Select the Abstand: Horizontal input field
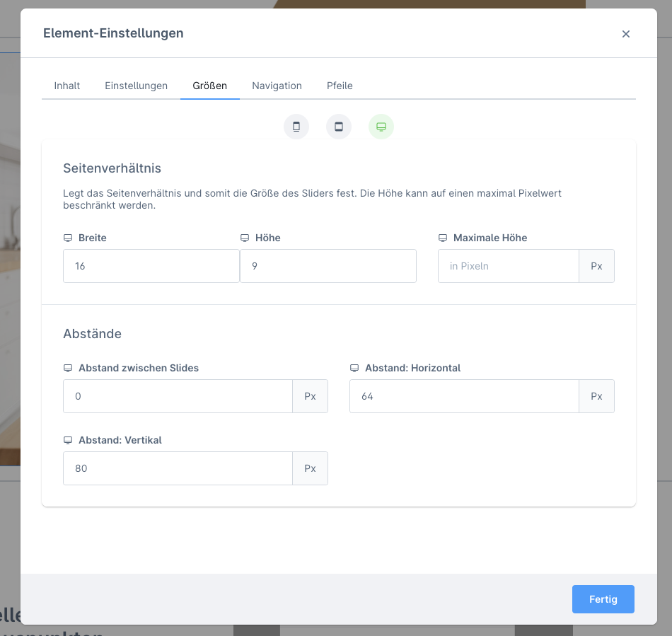Image resolution: width=672 pixels, height=636 pixels. [464, 396]
